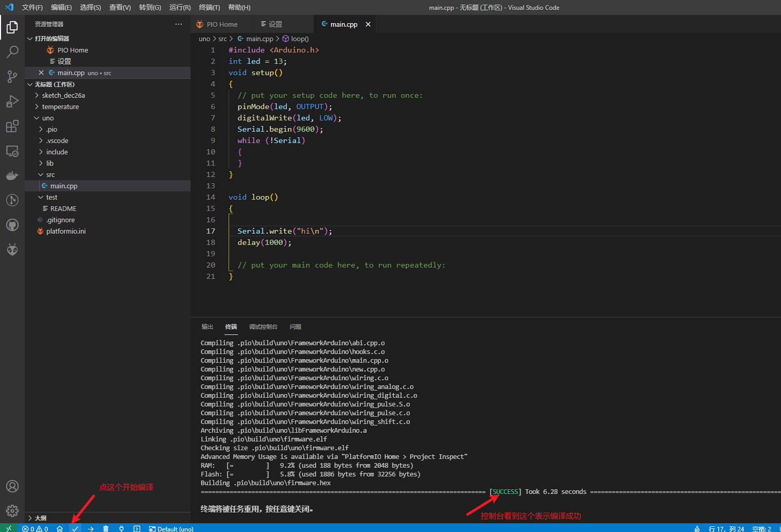Switch to the Debug Console panel tab
The image size is (781, 532).
[263, 327]
